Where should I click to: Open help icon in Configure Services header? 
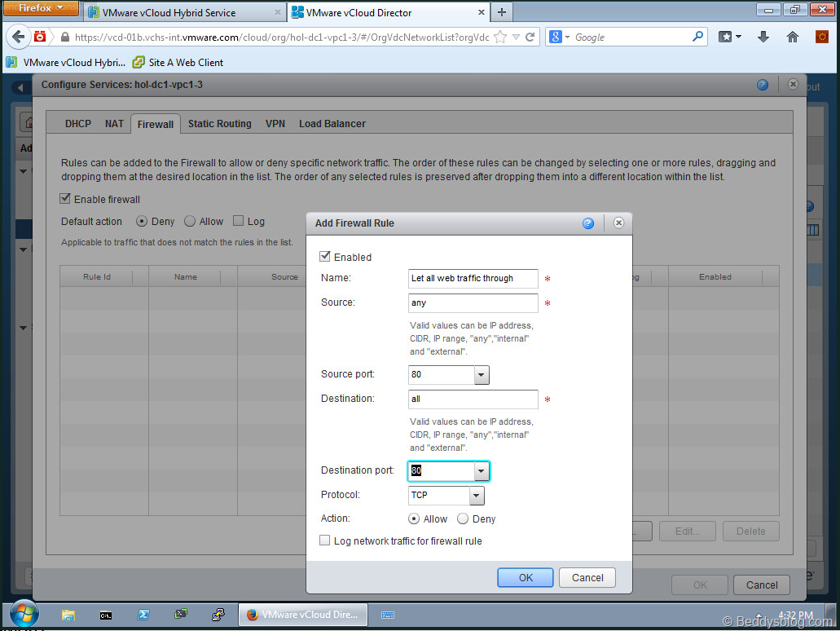763,85
